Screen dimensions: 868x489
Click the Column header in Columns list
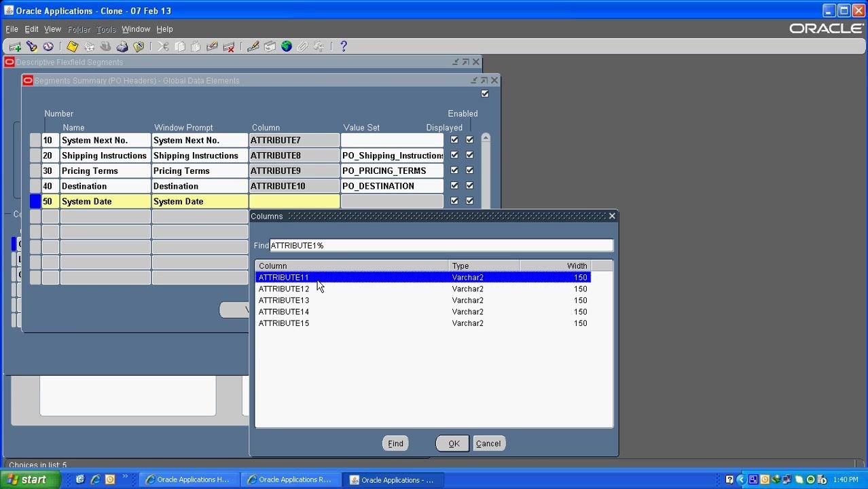coord(352,266)
